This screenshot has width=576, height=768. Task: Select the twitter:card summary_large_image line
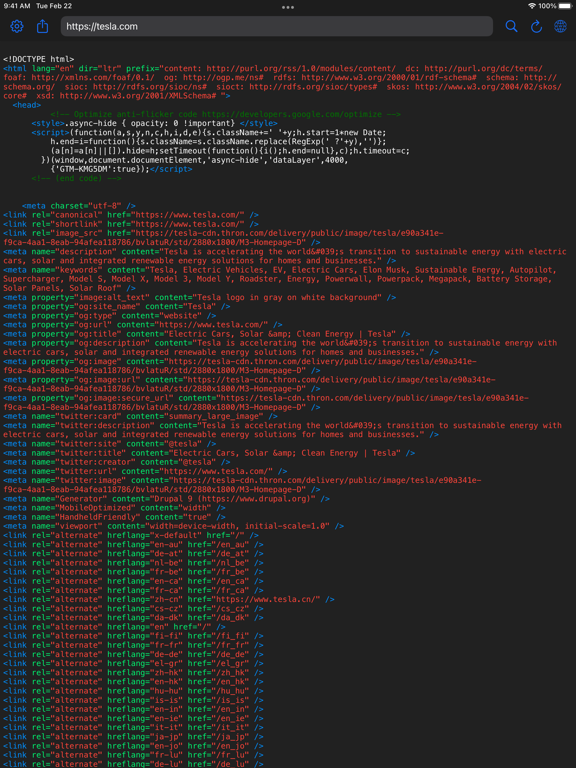140,416
